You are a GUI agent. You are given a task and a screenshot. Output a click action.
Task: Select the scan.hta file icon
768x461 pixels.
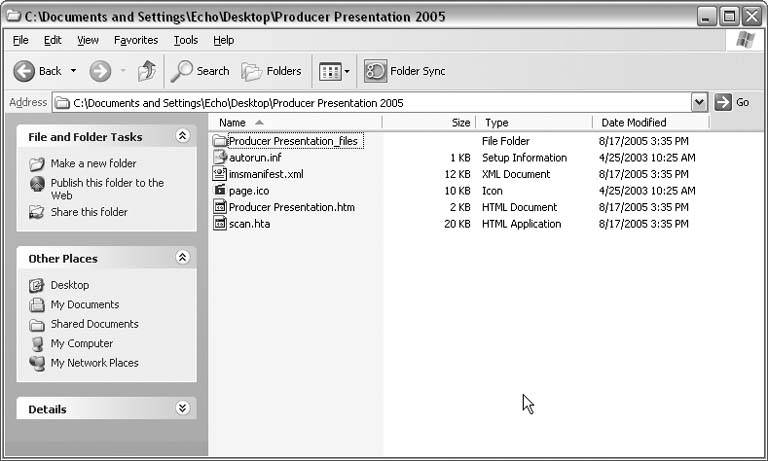point(220,223)
